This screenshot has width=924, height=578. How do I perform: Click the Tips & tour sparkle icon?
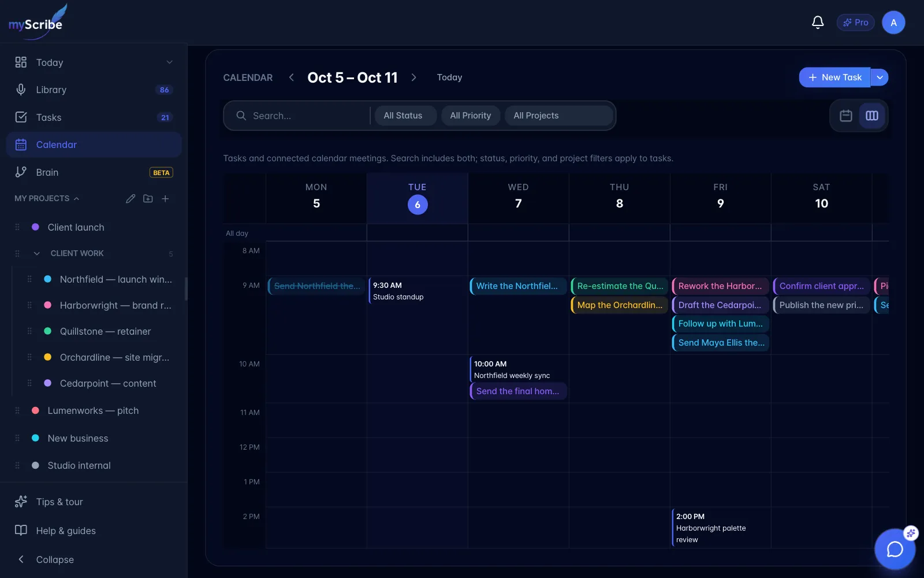(x=21, y=502)
